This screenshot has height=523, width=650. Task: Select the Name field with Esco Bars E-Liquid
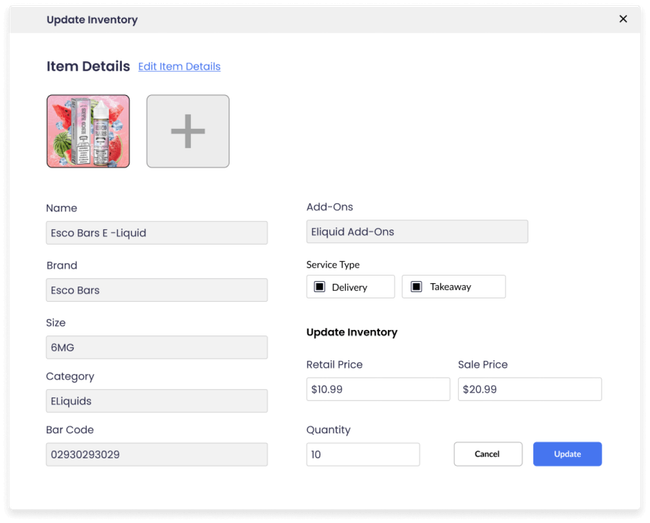[x=157, y=233]
